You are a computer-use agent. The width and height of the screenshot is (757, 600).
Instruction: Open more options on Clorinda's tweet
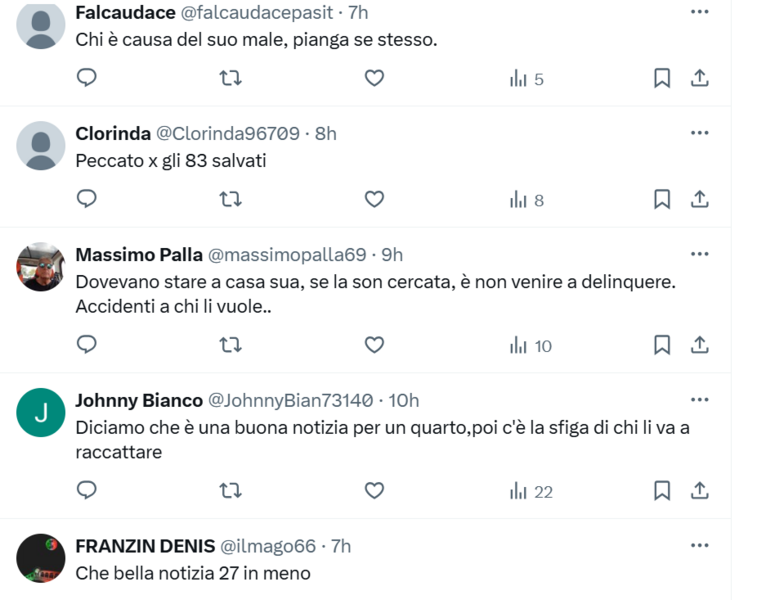pos(700,133)
